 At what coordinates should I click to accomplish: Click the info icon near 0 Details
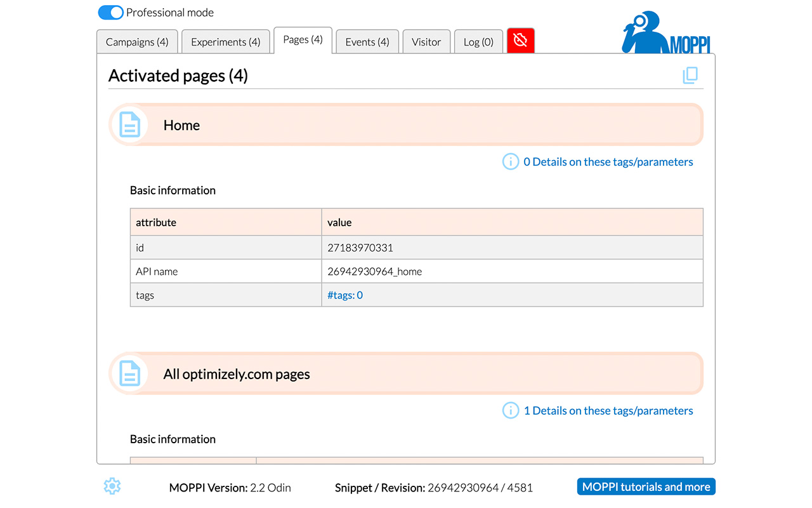(x=511, y=161)
